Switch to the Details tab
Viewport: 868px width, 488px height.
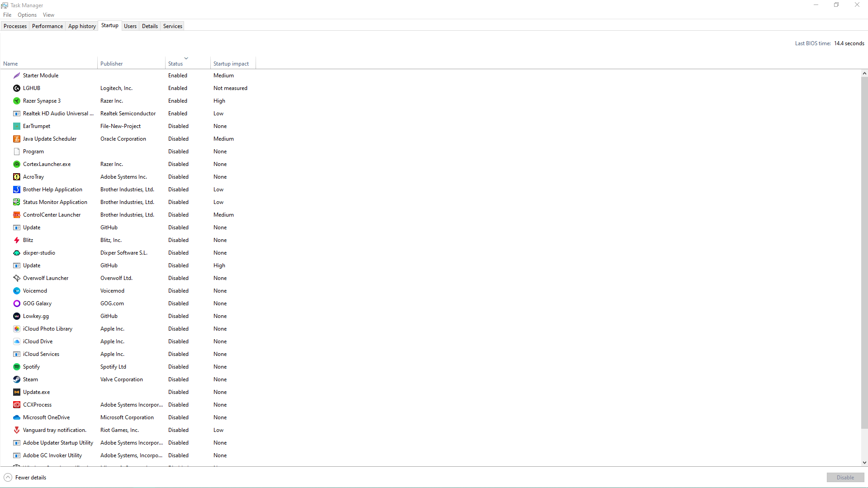(150, 26)
